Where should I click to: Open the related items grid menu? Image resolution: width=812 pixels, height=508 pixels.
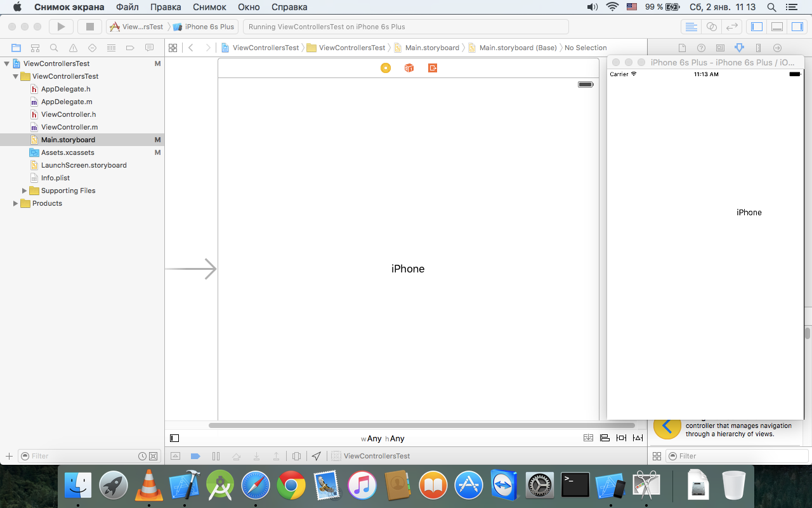(172, 48)
